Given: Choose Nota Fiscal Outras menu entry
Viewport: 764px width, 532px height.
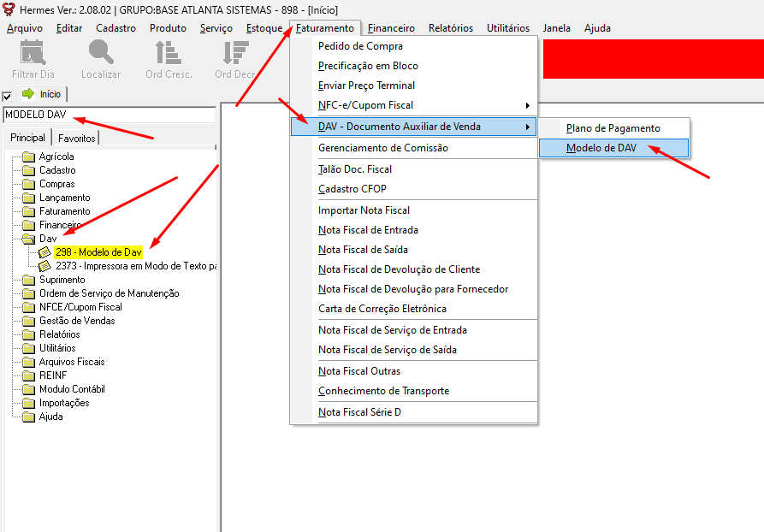Looking at the screenshot, I should 414,371.
